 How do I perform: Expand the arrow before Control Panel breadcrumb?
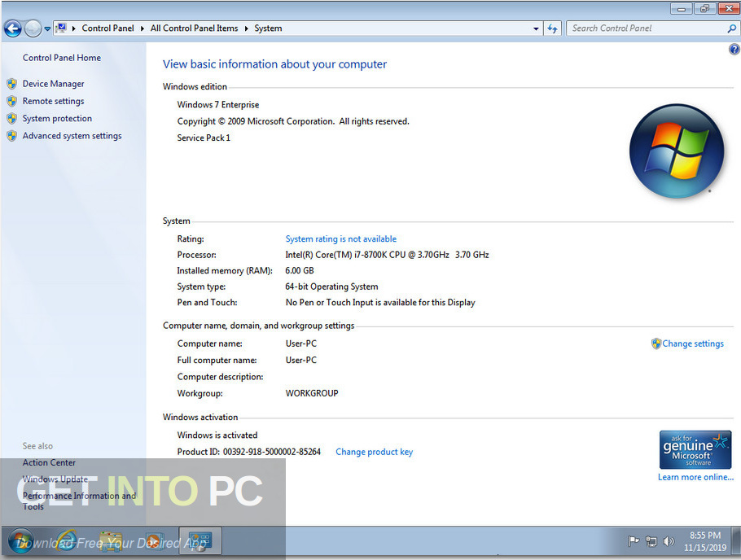[x=74, y=28]
